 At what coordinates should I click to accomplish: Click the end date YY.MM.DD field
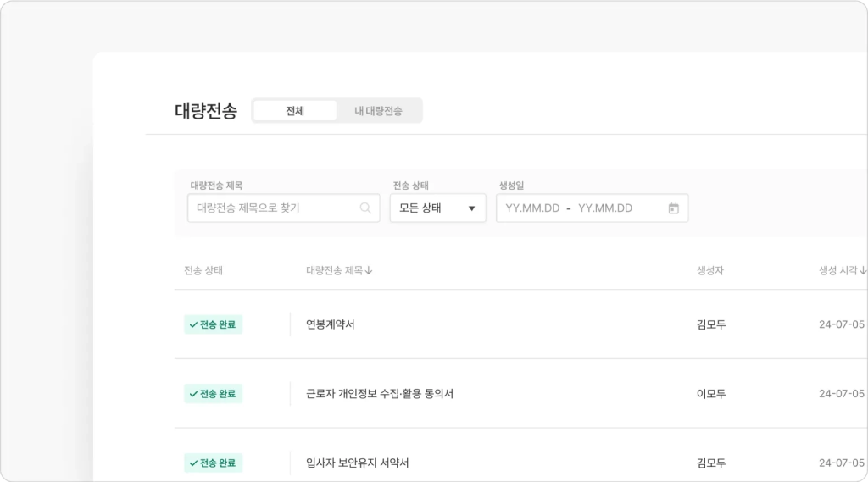coord(605,208)
